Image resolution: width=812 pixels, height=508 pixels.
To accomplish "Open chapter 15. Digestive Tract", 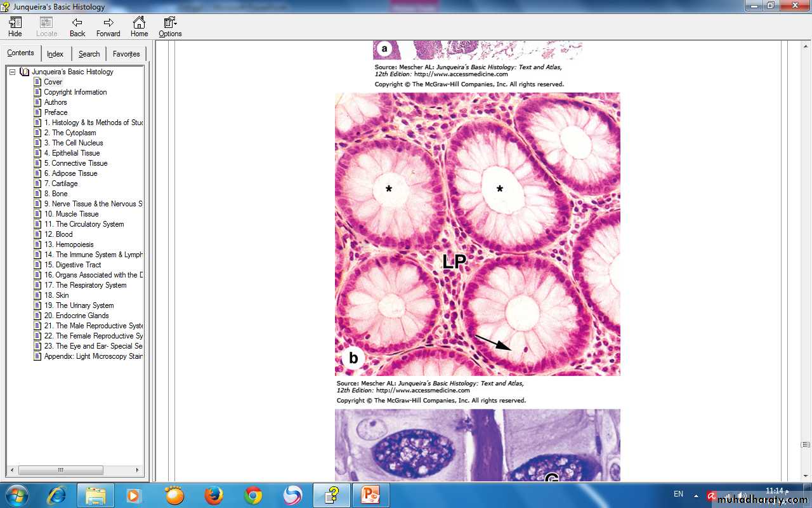I will 72,265.
